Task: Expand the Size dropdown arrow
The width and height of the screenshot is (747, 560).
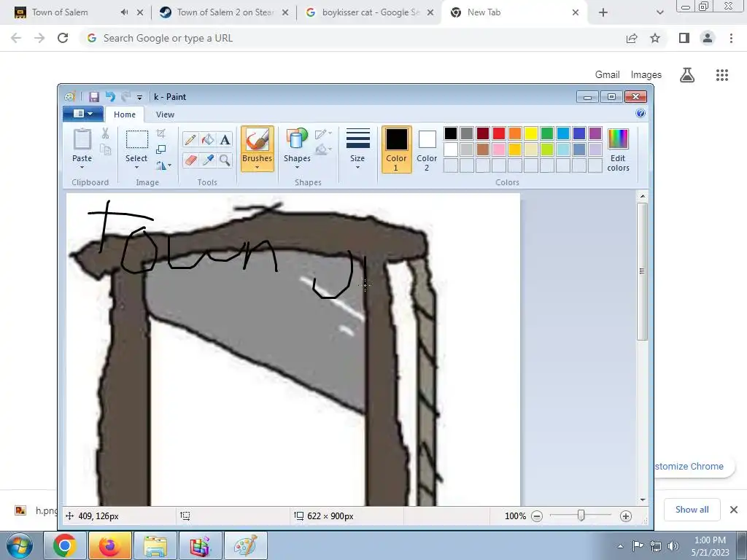Action: point(357,167)
